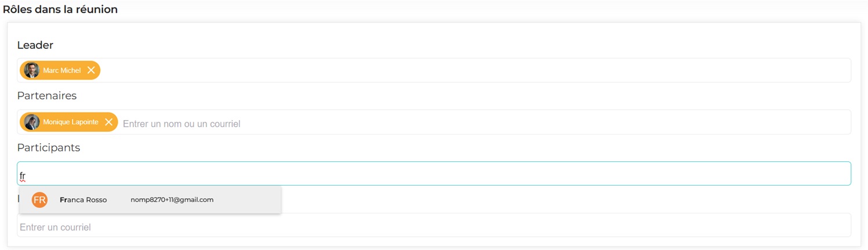Remove Monique Lapointe from Partenaires

(108, 122)
